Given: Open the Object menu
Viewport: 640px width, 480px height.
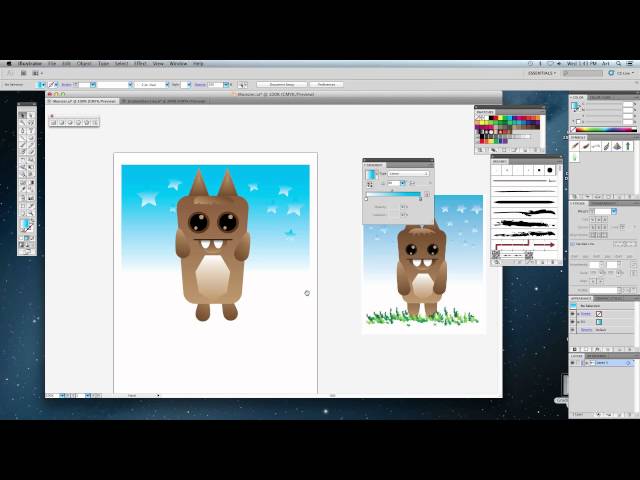Looking at the screenshot, I should pos(84,64).
